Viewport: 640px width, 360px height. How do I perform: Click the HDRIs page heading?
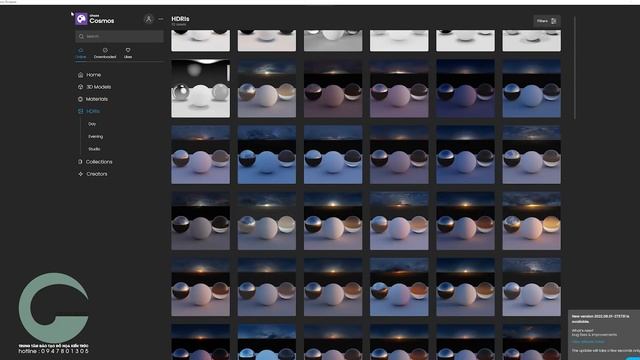[x=180, y=19]
